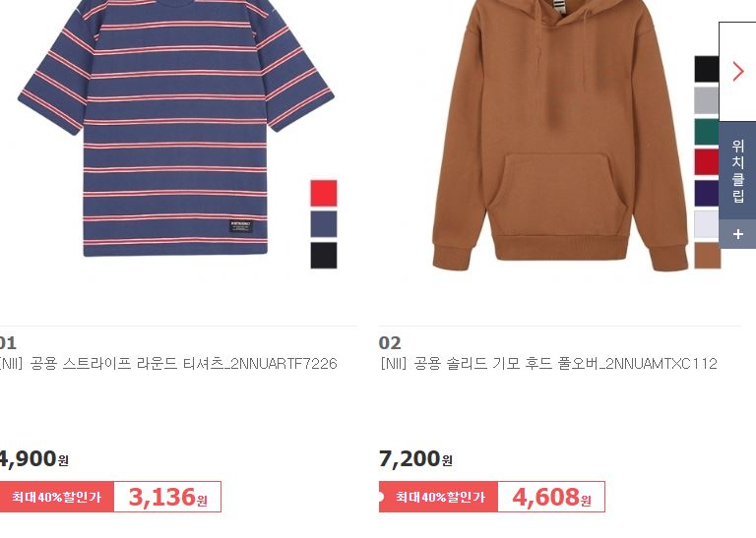Click the 3,136원 discounted price box

pyautogui.click(x=167, y=497)
